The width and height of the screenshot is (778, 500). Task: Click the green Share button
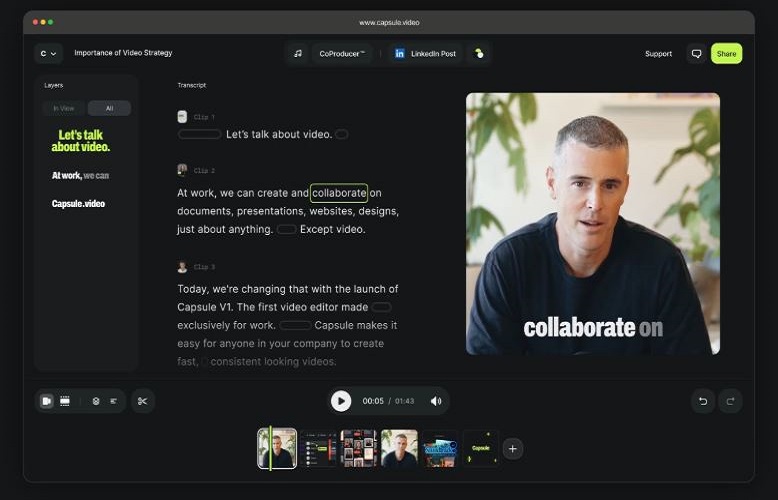click(726, 54)
